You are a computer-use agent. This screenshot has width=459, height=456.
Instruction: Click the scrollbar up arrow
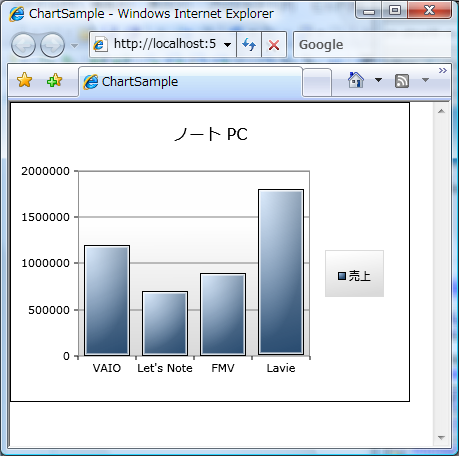point(441,111)
